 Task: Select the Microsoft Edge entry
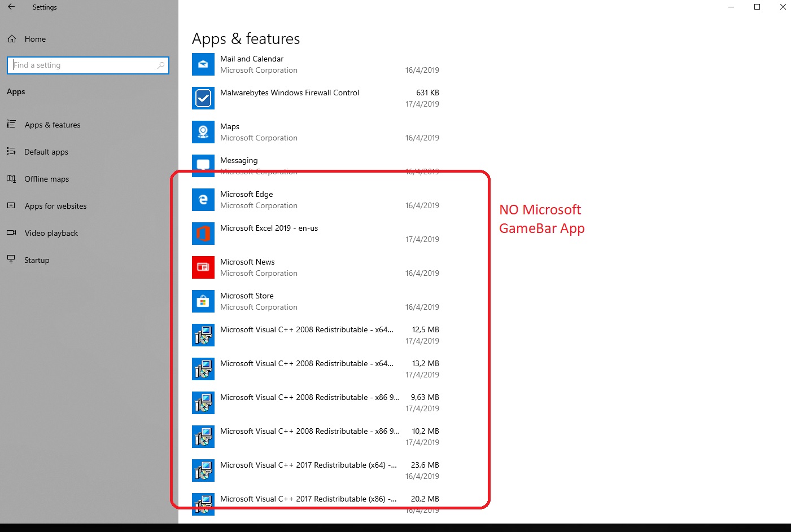316,200
